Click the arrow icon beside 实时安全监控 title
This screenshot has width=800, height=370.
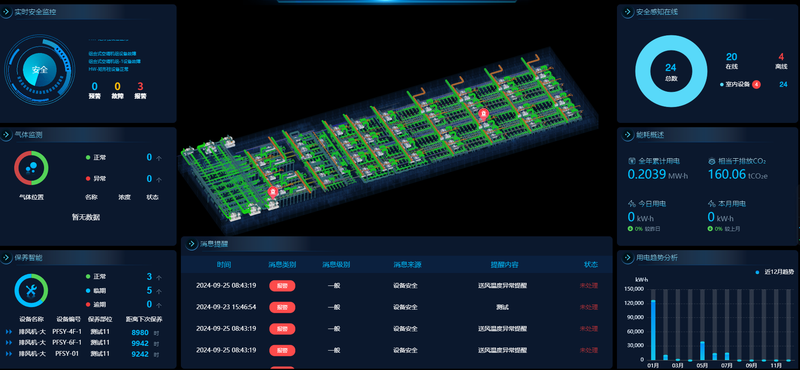(7, 12)
